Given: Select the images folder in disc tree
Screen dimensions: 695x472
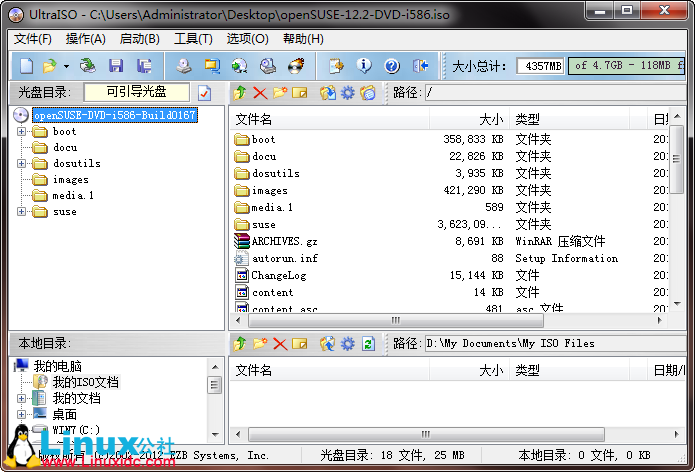Looking at the screenshot, I should pos(70,180).
